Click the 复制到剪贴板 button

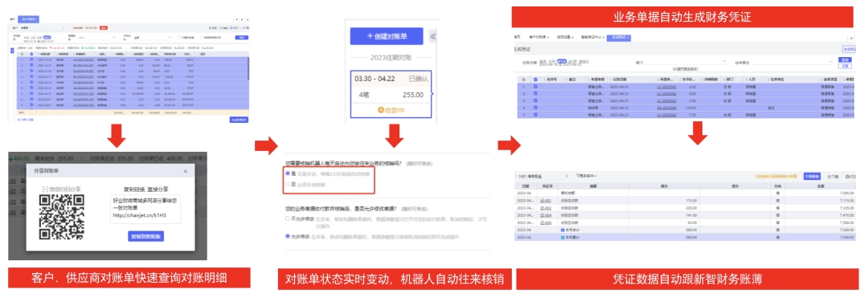pyautogui.click(x=145, y=236)
